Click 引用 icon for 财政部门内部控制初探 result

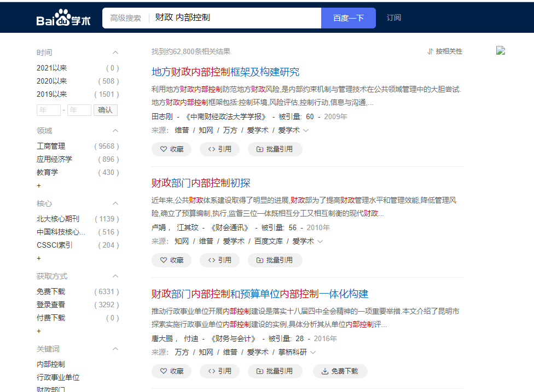[212, 260]
